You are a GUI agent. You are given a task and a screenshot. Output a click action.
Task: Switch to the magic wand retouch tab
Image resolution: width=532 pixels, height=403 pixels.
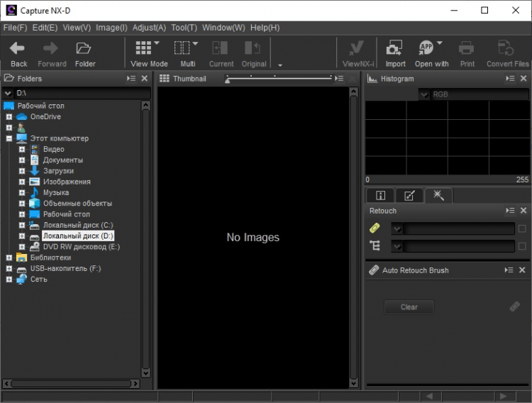pyautogui.click(x=438, y=195)
